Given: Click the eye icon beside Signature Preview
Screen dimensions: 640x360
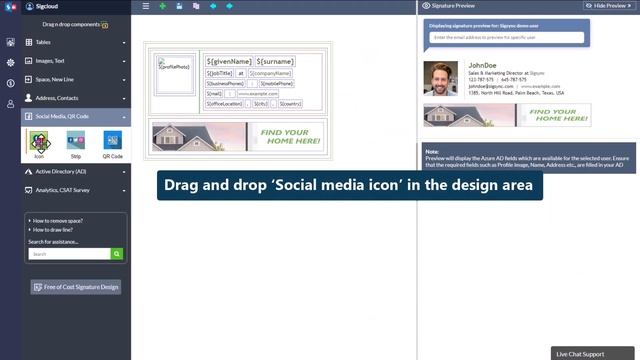Looking at the screenshot, I should pos(426,6).
